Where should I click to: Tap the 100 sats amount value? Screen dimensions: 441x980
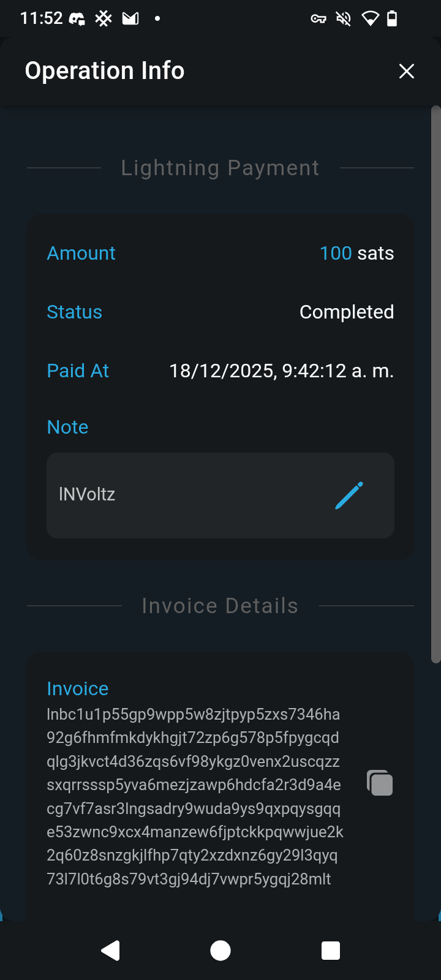pyautogui.click(x=356, y=253)
